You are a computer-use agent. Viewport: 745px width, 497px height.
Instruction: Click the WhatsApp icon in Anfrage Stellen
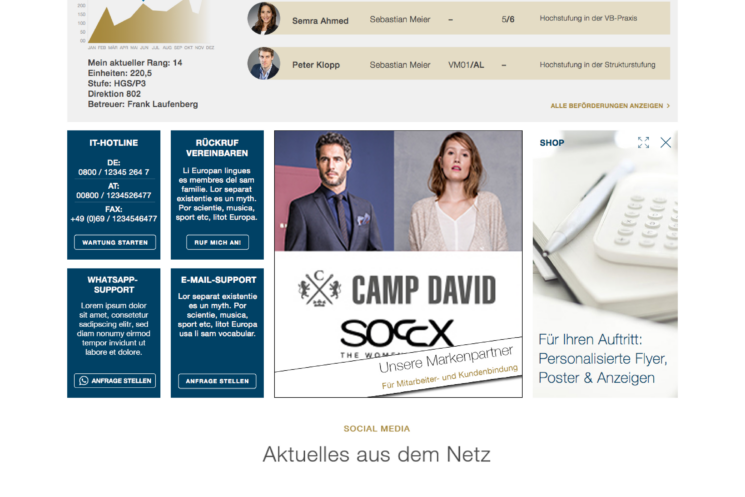point(84,381)
